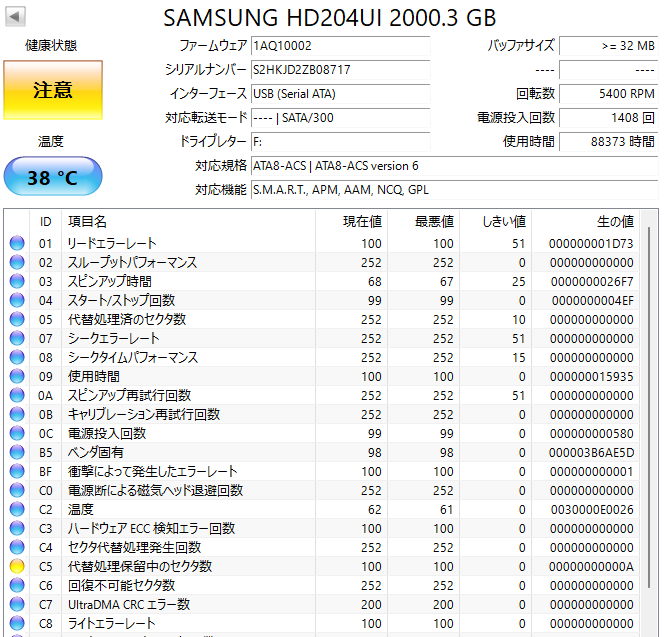
Task: Click the interface field USB (Serial ATA)
Action: coord(341,94)
